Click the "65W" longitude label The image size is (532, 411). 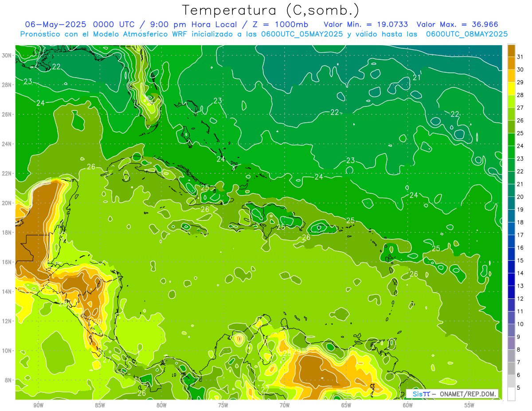coord(346,405)
